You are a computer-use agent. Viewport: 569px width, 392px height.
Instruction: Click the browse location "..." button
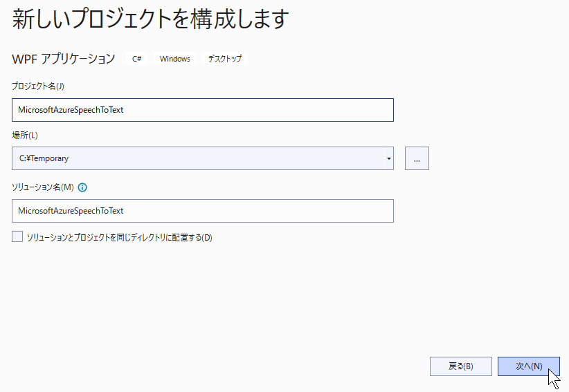[417, 158]
